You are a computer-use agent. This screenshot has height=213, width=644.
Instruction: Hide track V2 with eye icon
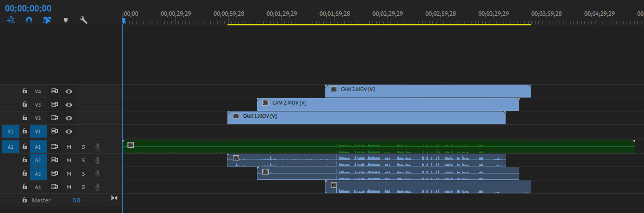(69, 118)
